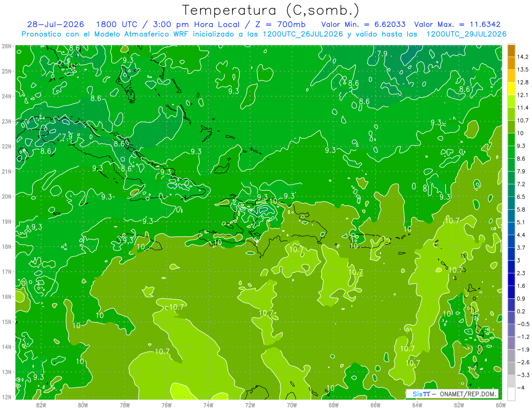Click the '1200UTC_26JUL2026' initialization timestamp
The height and width of the screenshot is (411, 532).
point(302,34)
